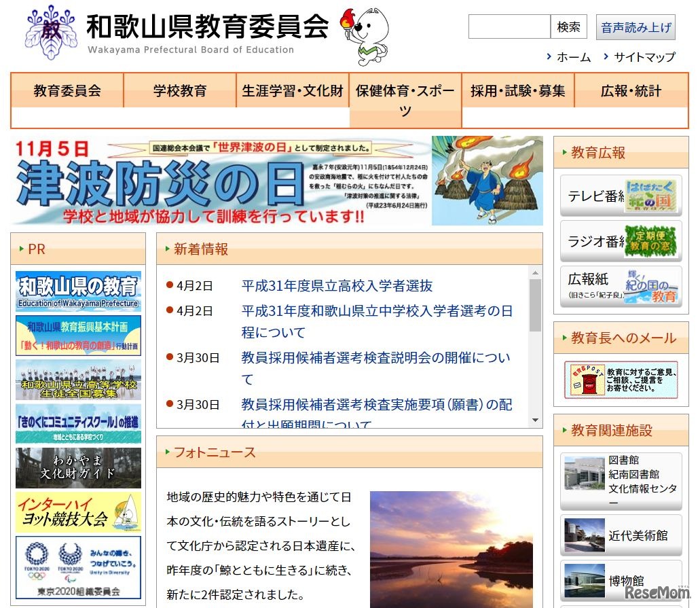Open the 平成31年度県立高校入学者選抜 news link
This screenshot has height=608, width=700.
click(335, 287)
